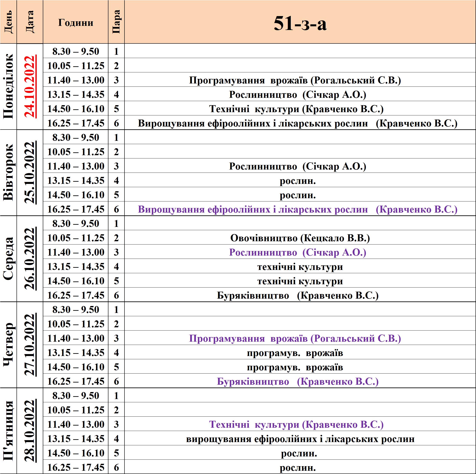
Task: Click Wednesday's "13.15 – 14.35" time cell
Action: pyautogui.click(x=76, y=266)
